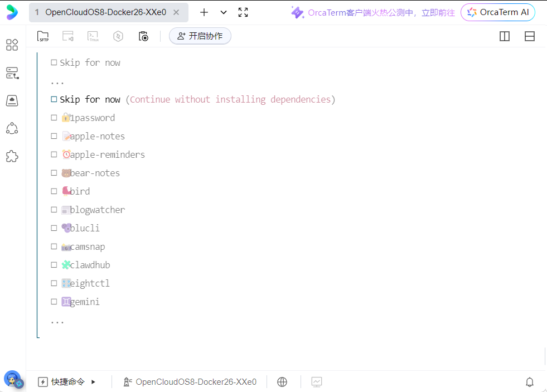Image resolution: width=547 pixels, height=392 pixels.
Task: Open the performance monitor chart icon
Action: (316, 382)
